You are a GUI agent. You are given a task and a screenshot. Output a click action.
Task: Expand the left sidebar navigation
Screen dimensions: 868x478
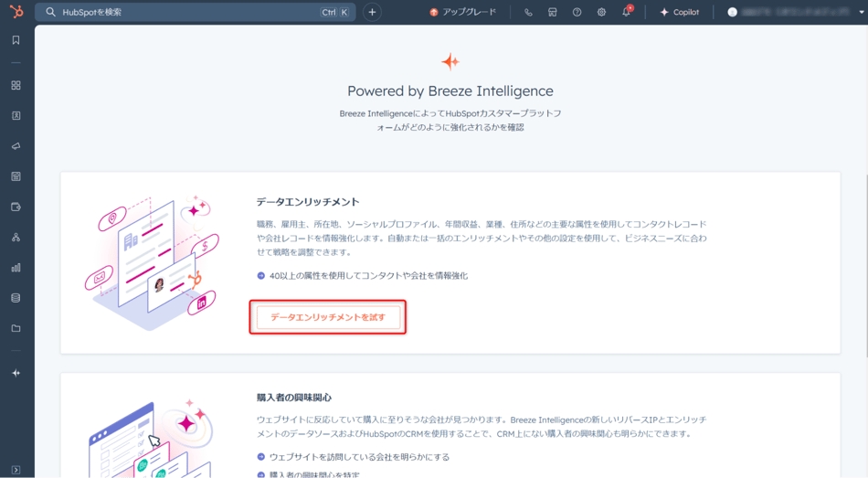point(16,470)
